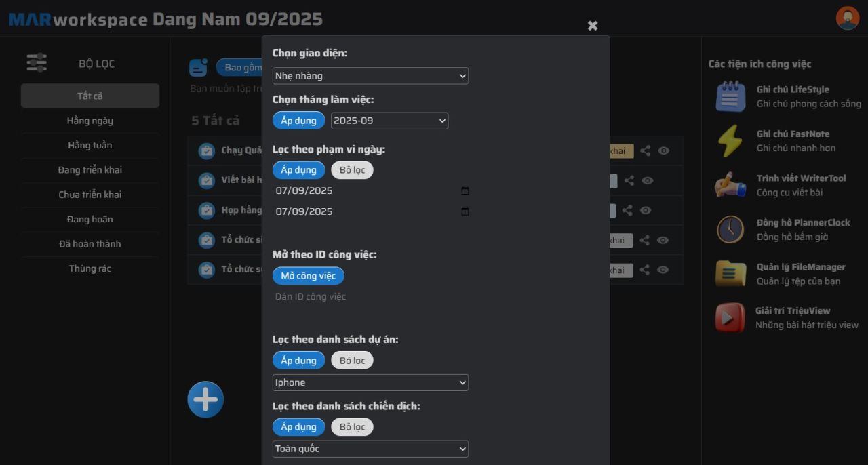Screen dimensions: 868x465
Task: Open the user avatar in the header
Action: [848, 18]
